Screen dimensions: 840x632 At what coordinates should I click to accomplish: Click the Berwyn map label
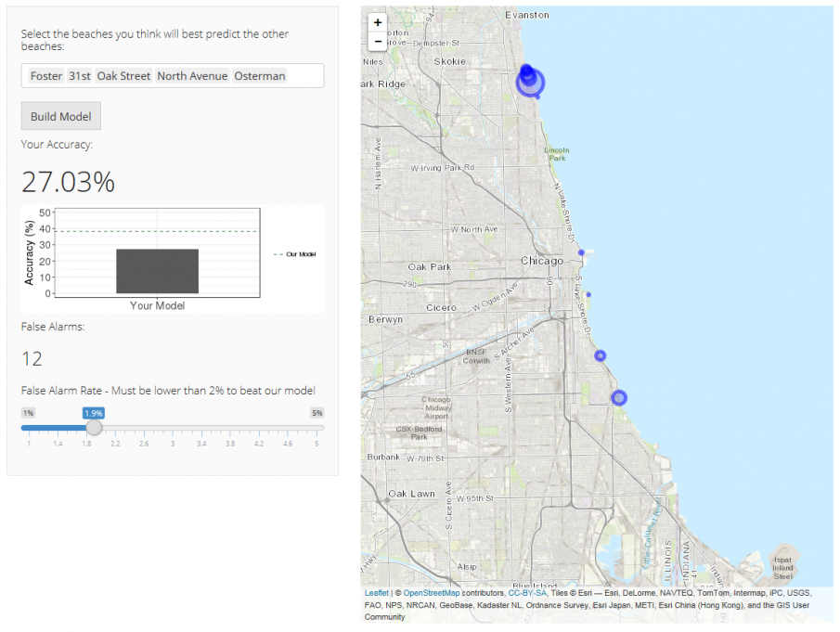[x=386, y=319]
